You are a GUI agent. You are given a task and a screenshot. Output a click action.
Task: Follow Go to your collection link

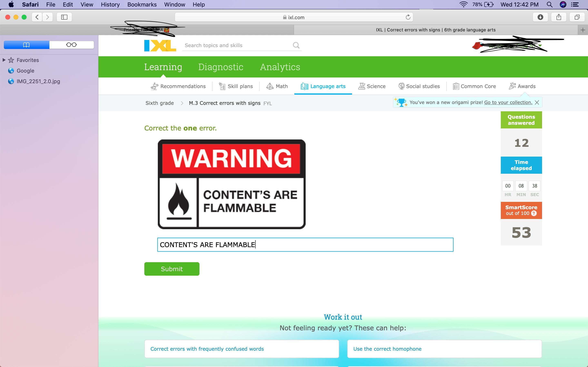click(x=508, y=102)
